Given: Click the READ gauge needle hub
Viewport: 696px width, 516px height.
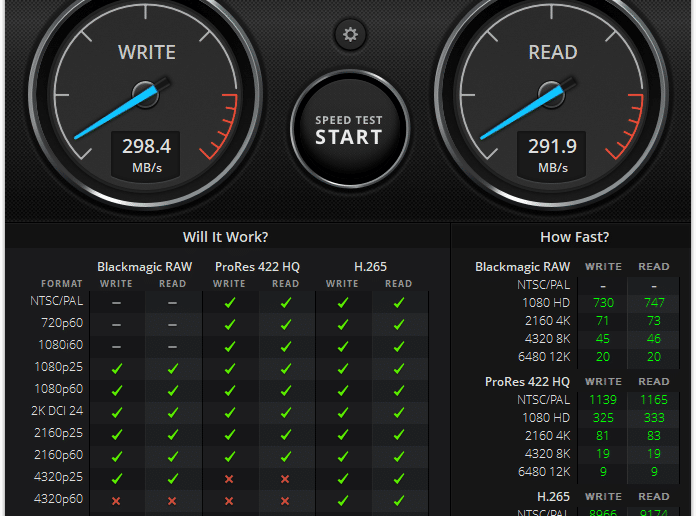Looking at the screenshot, I should pyautogui.click(x=551, y=94).
